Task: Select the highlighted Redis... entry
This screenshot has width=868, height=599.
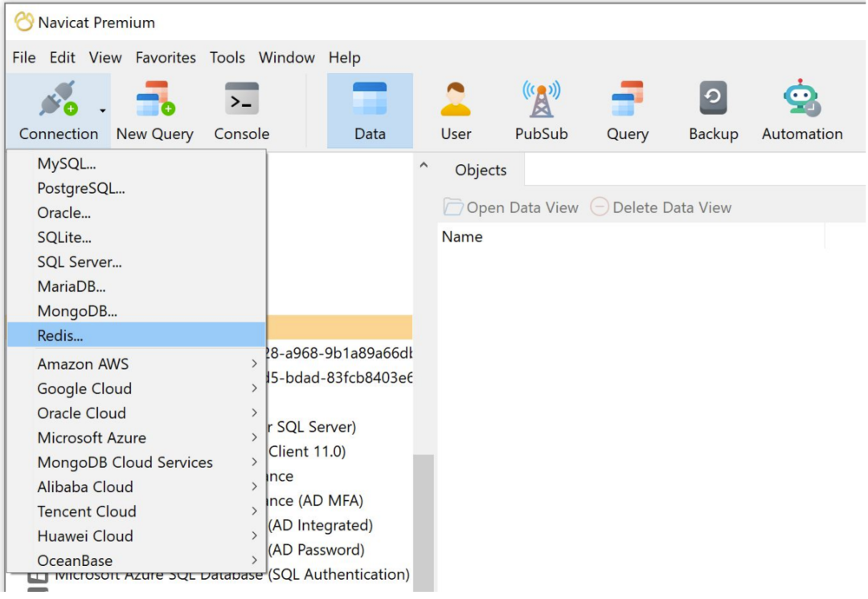Action: (x=137, y=335)
